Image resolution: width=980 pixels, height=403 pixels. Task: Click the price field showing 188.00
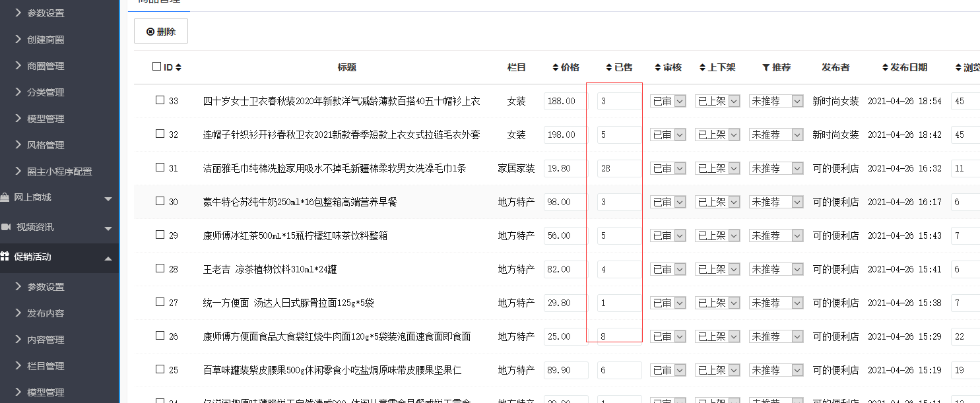565,101
